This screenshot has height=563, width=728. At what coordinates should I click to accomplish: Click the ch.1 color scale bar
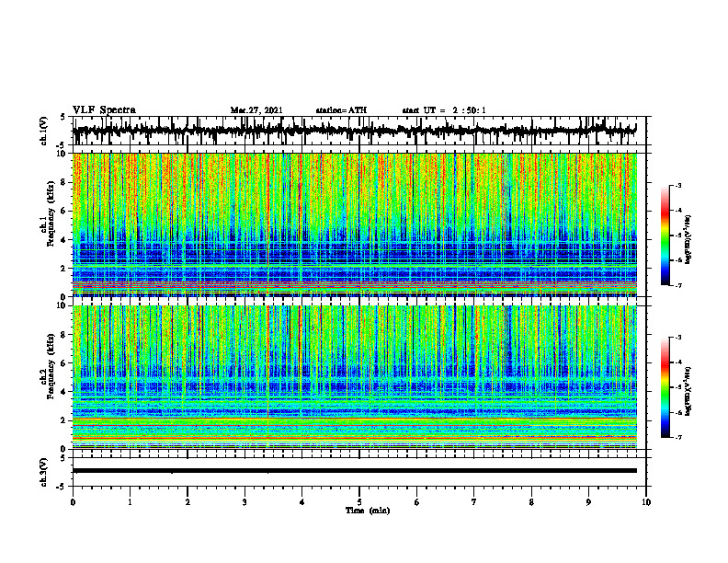click(x=665, y=236)
